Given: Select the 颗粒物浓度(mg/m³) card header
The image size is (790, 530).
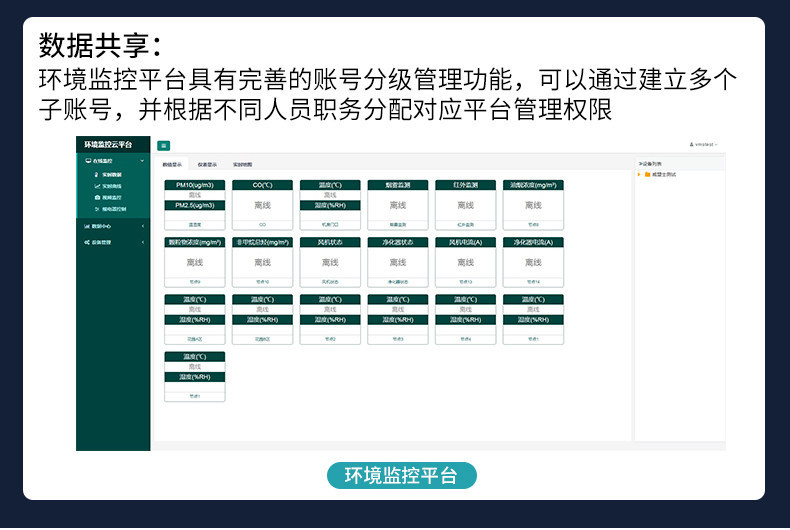Looking at the screenshot, I should 194,242.
